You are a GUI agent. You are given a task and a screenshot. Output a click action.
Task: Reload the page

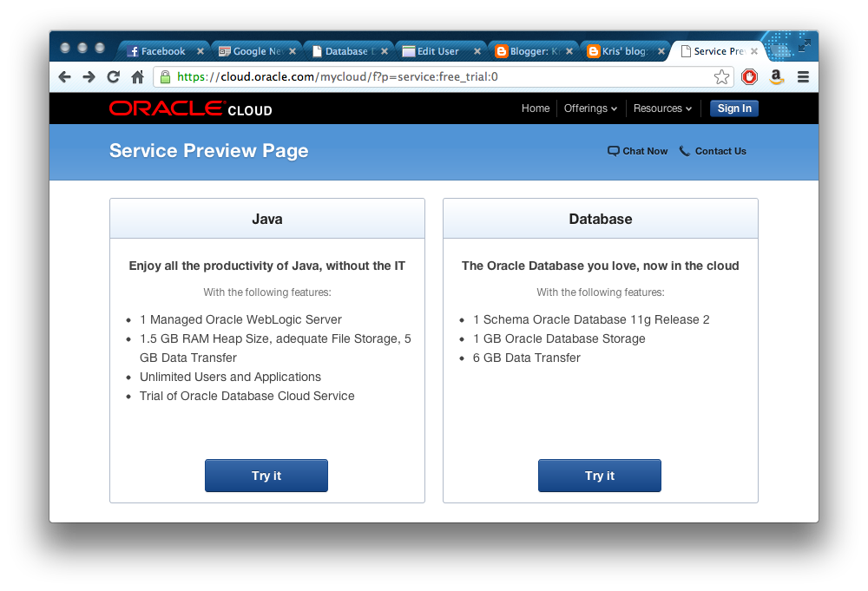[113, 77]
